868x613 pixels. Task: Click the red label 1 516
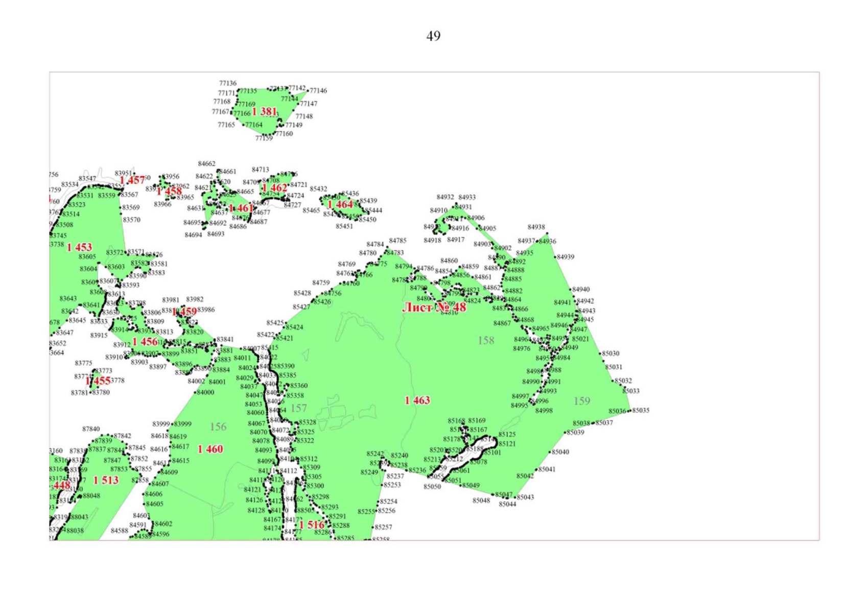coord(311,525)
